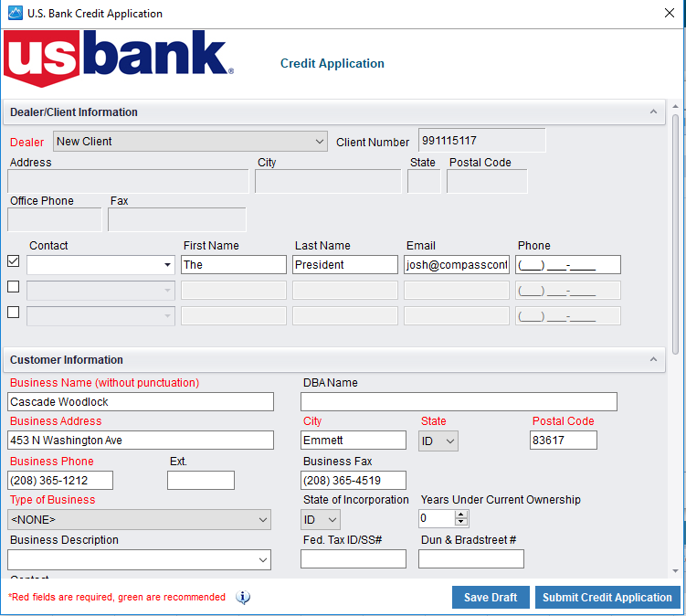Click the Business Fax field
The image size is (686, 616).
pos(354,480)
